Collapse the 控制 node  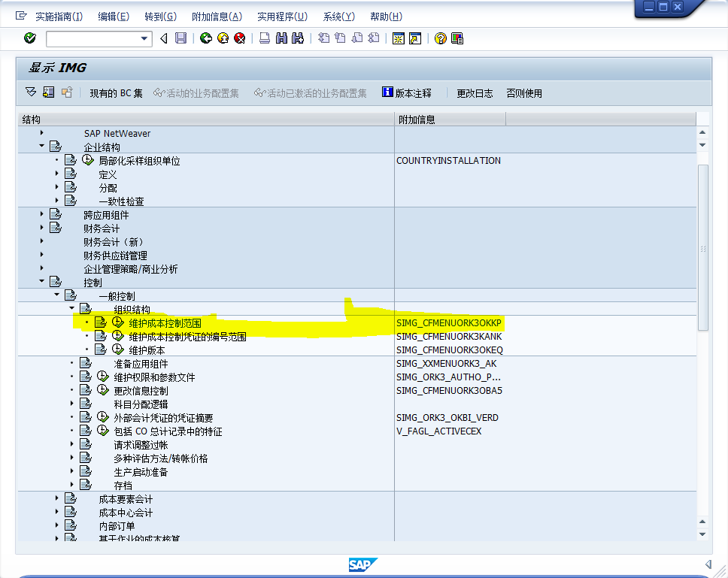click(42, 281)
